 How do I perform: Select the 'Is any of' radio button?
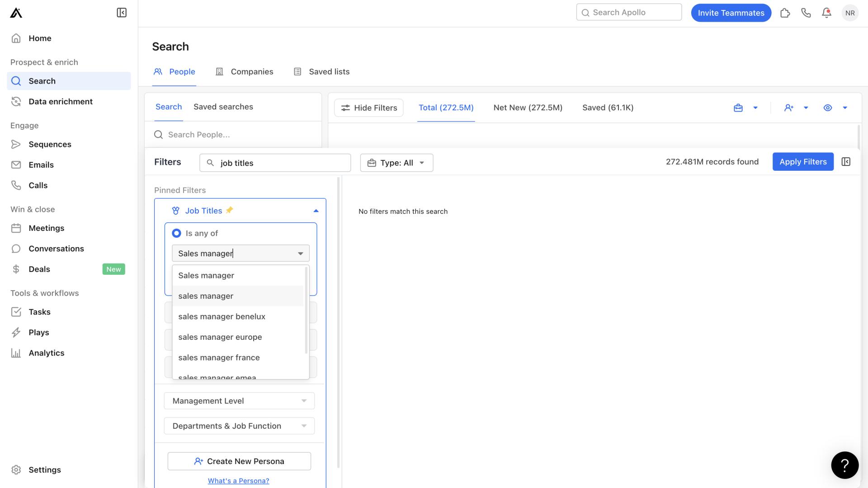(176, 233)
